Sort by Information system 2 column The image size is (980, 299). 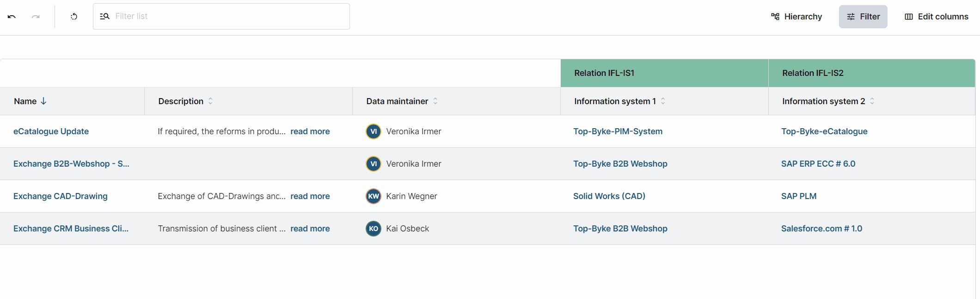point(872,101)
